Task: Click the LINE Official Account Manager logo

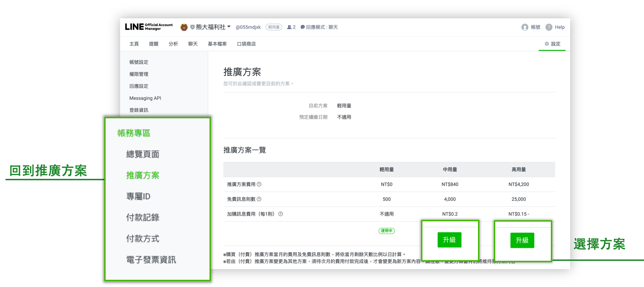Action: tap(149, 27)
